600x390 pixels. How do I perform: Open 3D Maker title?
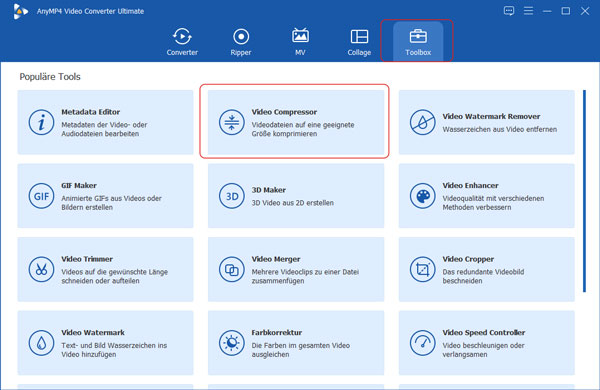pyautogui.click(x=268, y=190)
